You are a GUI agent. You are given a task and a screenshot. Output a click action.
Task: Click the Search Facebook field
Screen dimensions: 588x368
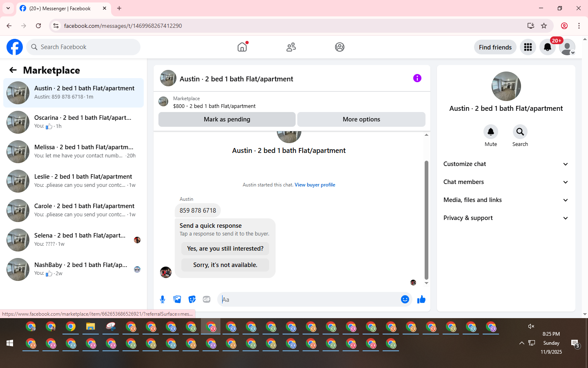[83, 47]
